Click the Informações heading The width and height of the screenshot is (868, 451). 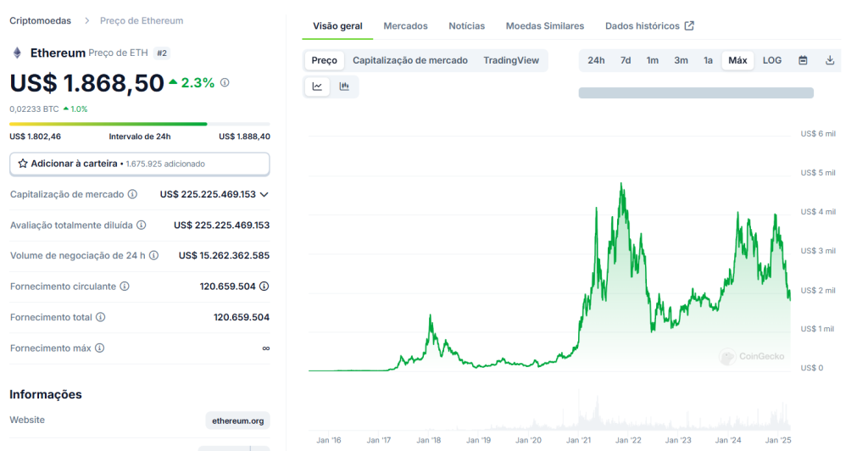click(46, 394)
